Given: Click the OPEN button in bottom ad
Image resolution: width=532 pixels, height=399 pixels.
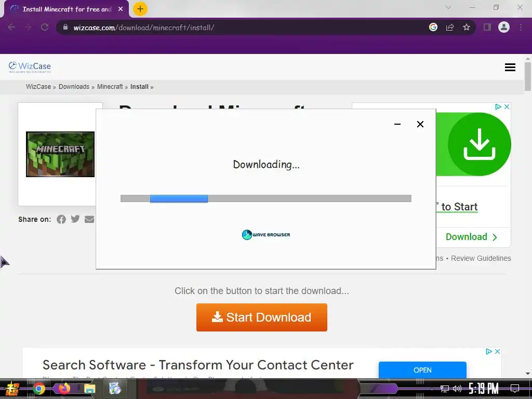Looking at the screenshot, I should [422, 370].
